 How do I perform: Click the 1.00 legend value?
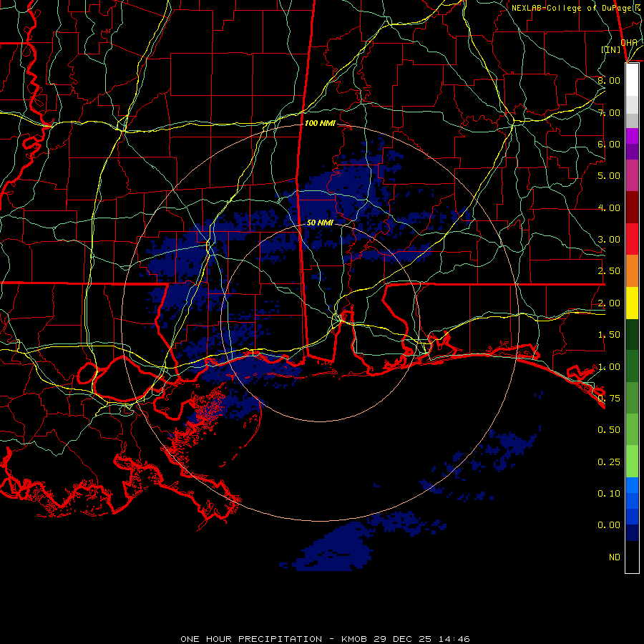[609, 367]
